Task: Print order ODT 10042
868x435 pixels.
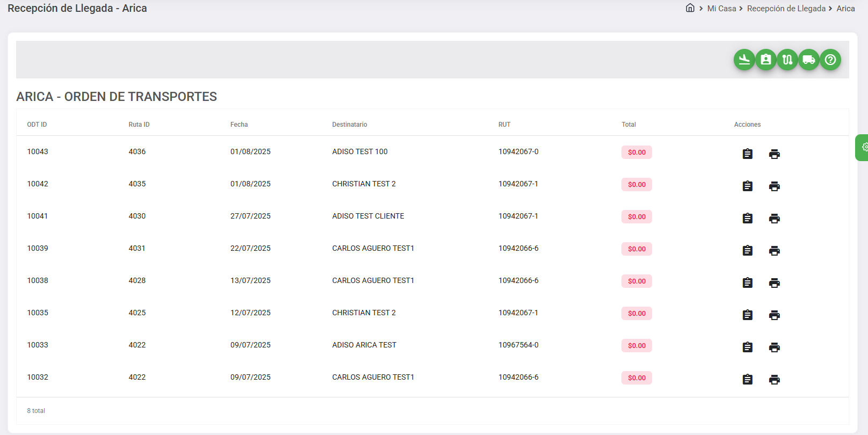Action: [x=774, y=186]
